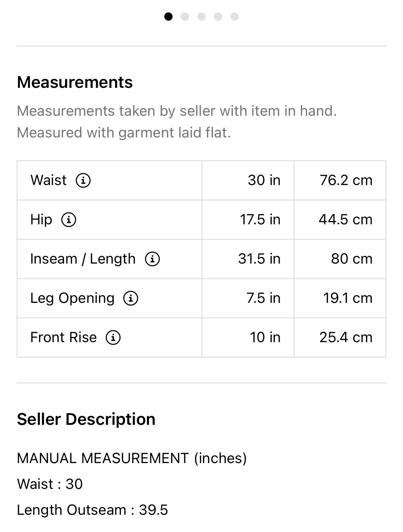
Task: Jump to the third image dot
Action: pyautogui.click(x=201, y=17)
